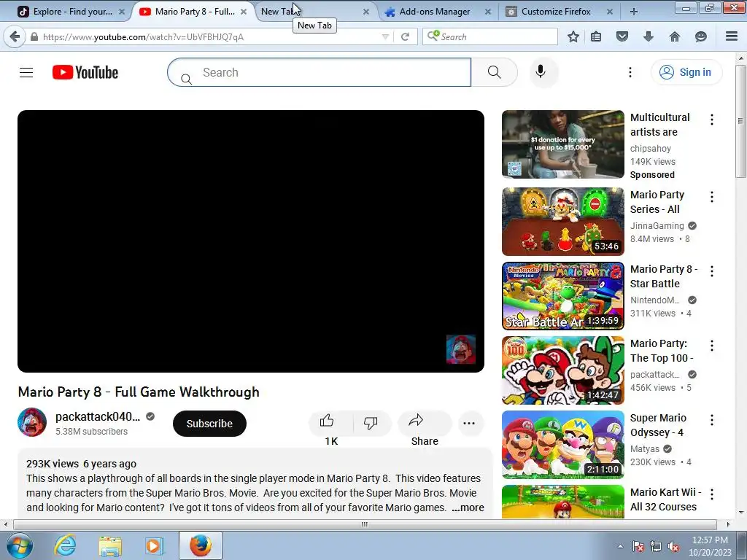This screenshot has width=747, height=560.
Task: Launch Internet Explorer from taskbar
Action: pos(65,545)
